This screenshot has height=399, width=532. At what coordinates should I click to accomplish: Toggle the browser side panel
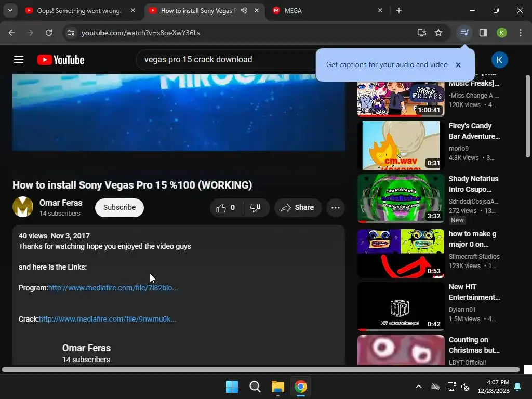pos(483,33)
